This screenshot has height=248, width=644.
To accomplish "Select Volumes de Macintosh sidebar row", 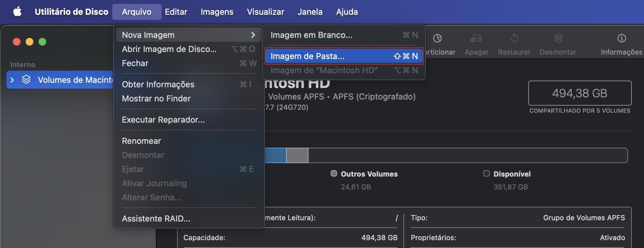I will [x=60, y=80].
